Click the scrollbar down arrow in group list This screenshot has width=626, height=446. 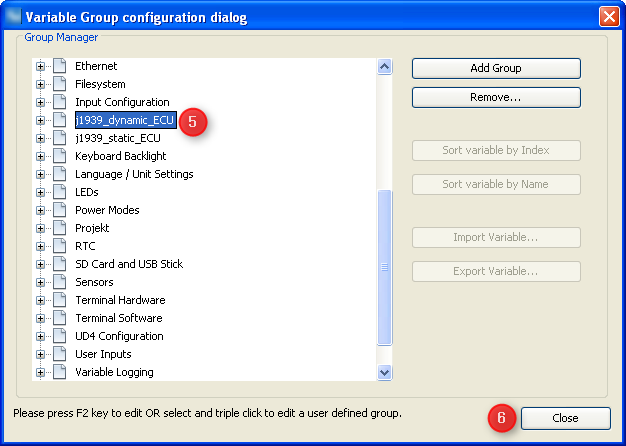point(385,372)
